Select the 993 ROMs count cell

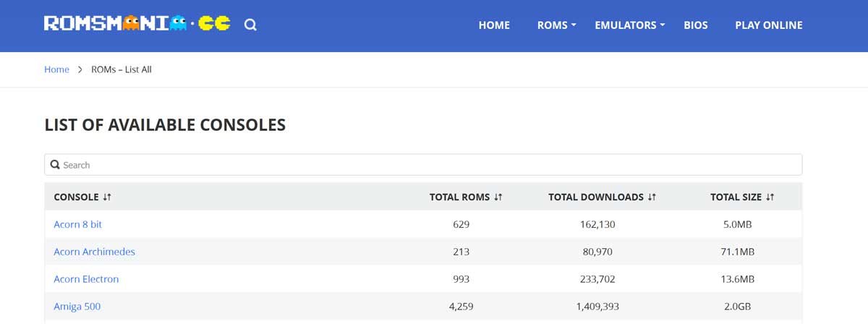tap(461, 279)
